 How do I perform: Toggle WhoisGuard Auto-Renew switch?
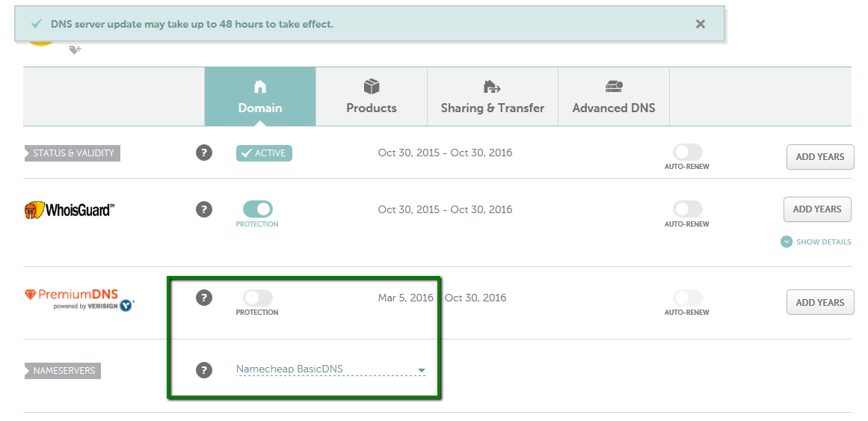pyautogui.click(x=687, y=209)
